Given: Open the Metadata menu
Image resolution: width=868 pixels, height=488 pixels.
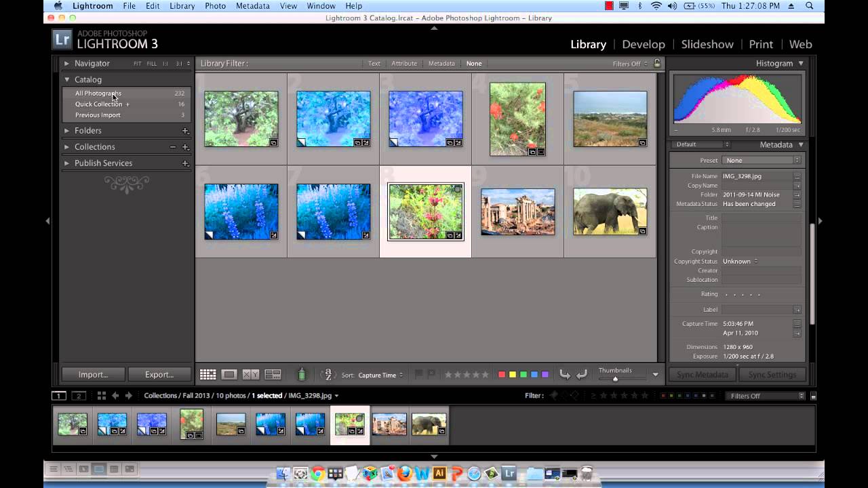Looking at the screenshot, I should (252, 6).
